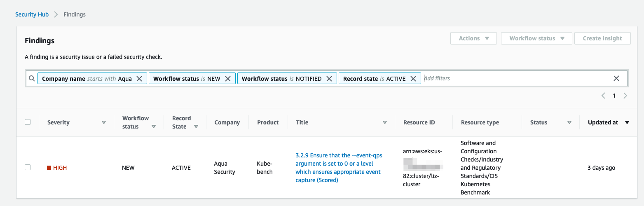
Task: Open the Workflow status dropdown button
Action: coord(536,38)
